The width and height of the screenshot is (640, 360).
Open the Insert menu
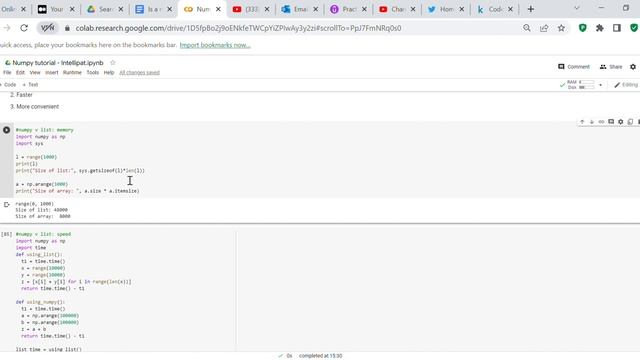[x=52, y=72]
